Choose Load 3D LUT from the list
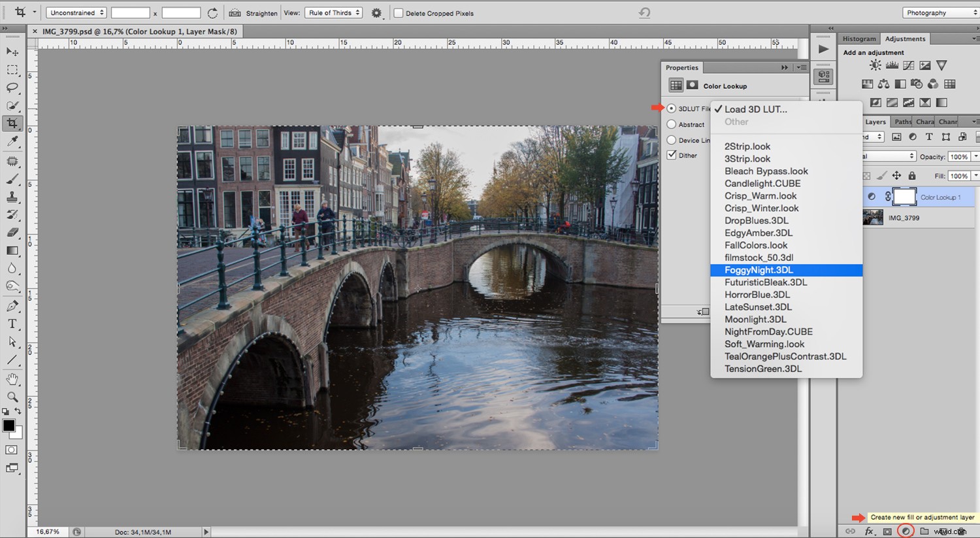The image size is (980, 538). (x=755, y=109)
